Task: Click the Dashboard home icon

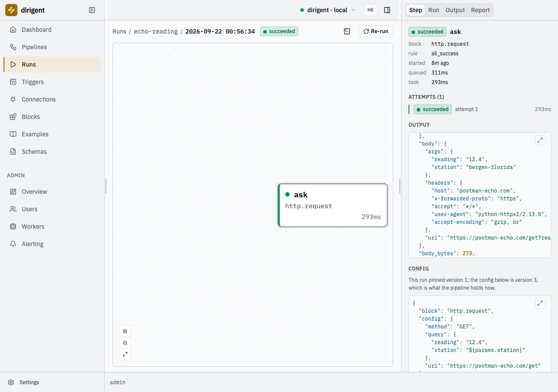Action: click(x=13, y=30)
